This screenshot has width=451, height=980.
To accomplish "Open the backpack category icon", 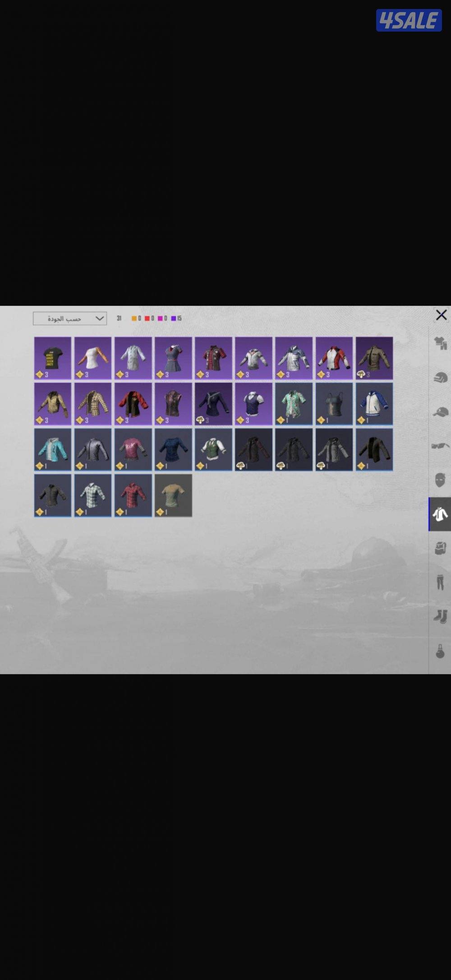I will point(440,548).
